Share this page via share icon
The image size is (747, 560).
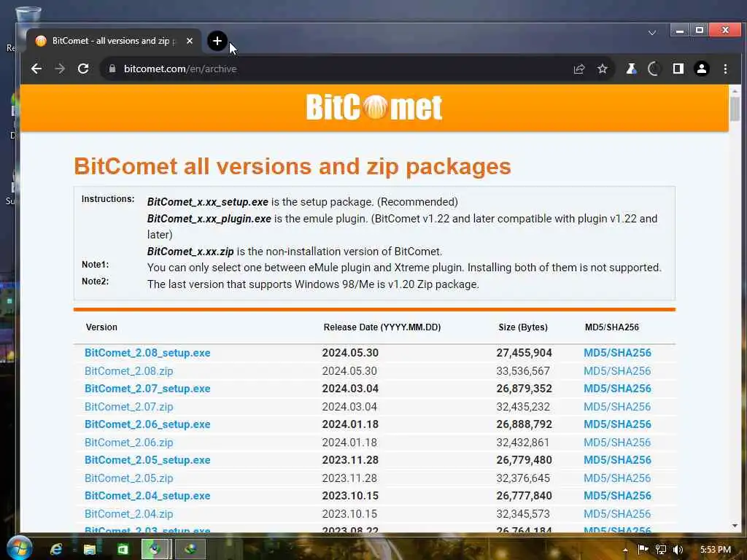tap(578, 69)
